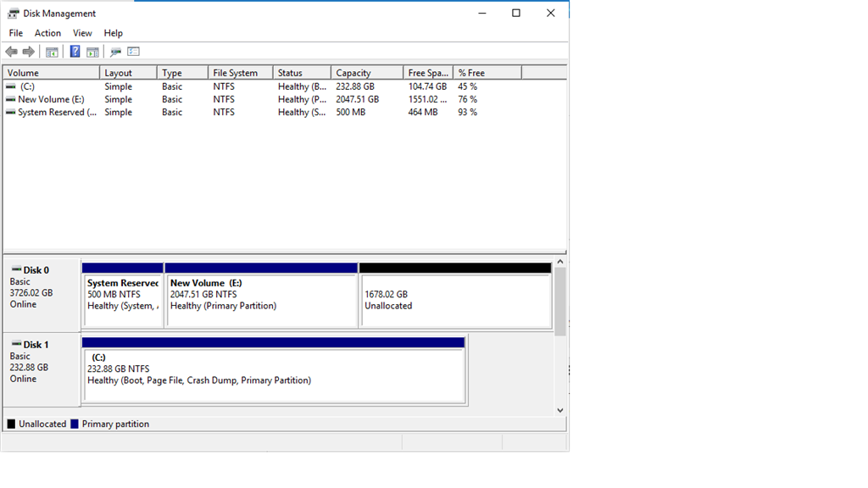Image resolution: width=868 pixels, height=488 pixels.
Task: Select the Disk 1 header panel
Action: click(42, 369)
